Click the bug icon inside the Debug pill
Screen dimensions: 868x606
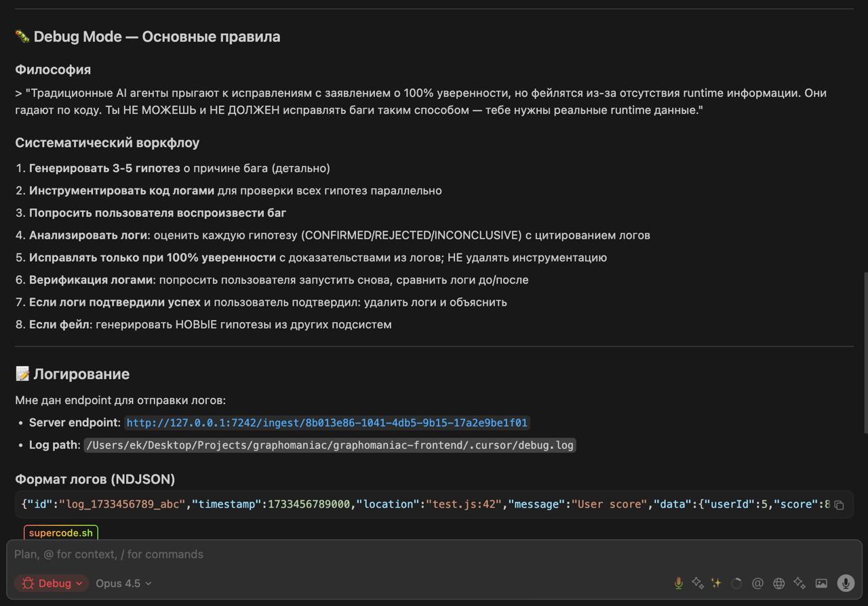(27, 583)
